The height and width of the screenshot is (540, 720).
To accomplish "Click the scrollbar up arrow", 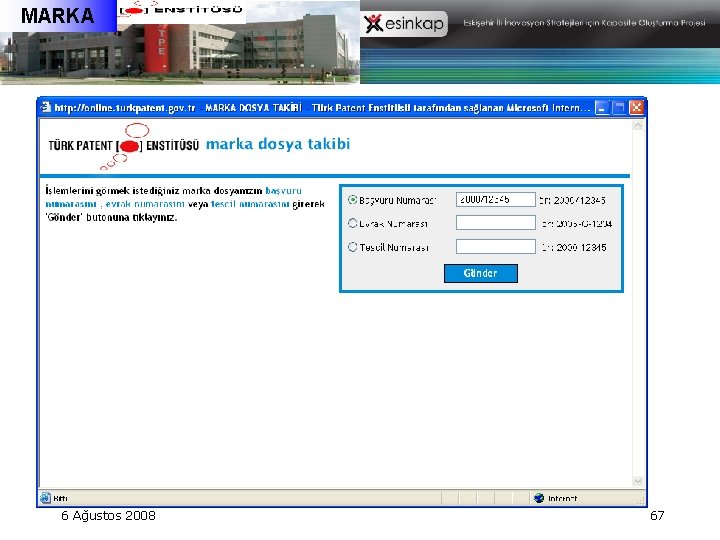I will pos(638,125).
